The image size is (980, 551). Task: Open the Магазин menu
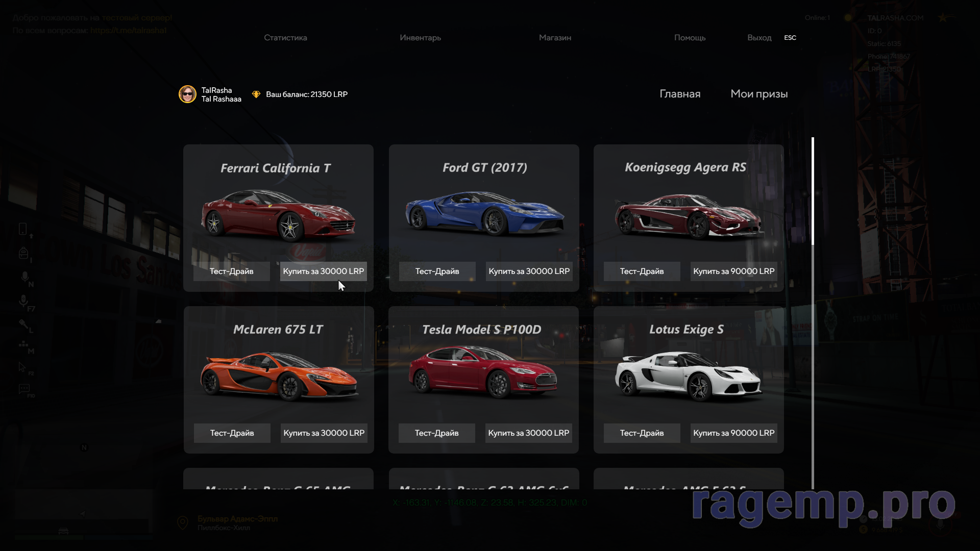(x=555, y=38)
